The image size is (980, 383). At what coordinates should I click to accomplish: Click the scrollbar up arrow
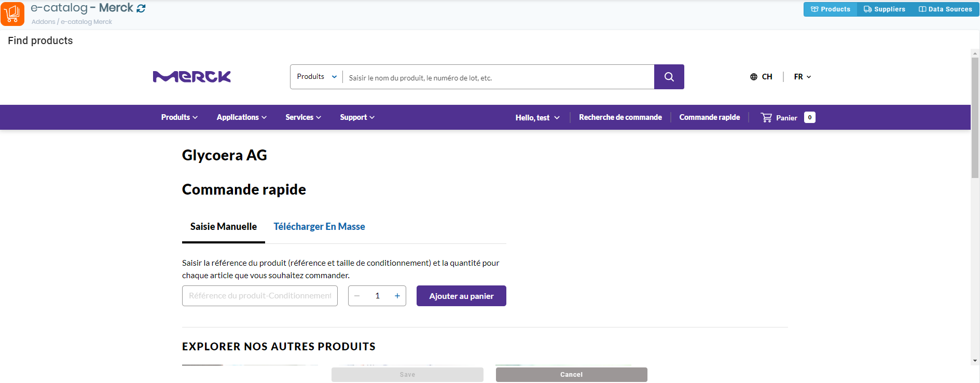point(975,53)
